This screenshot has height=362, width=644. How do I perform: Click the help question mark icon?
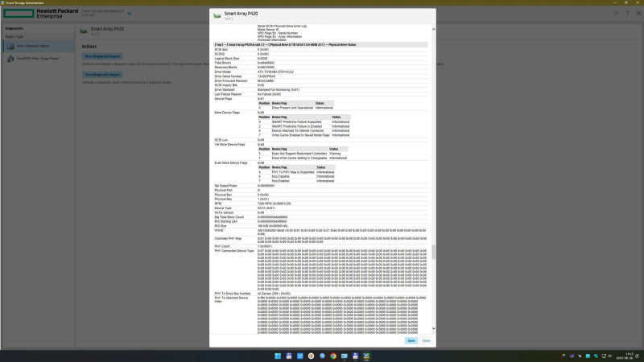627,13
